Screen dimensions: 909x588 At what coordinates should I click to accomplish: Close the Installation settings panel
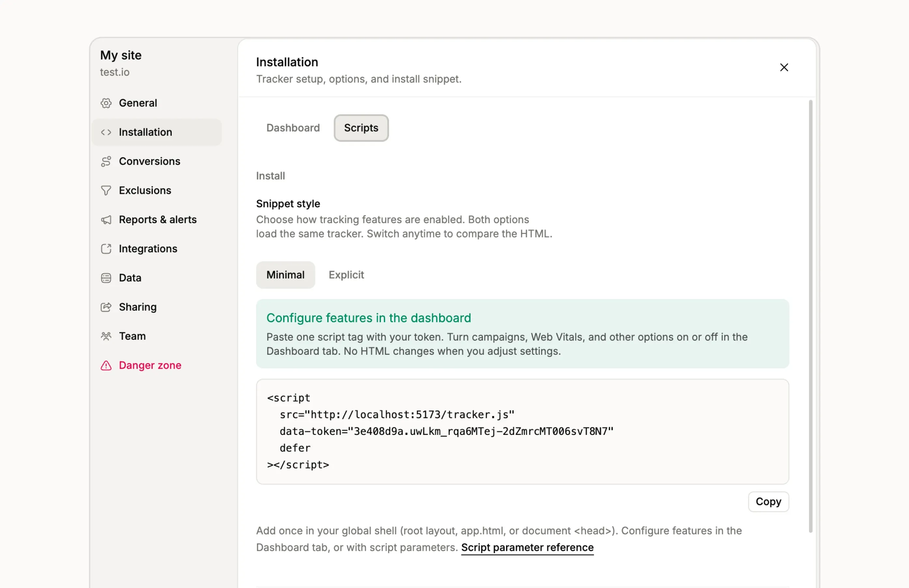coord(784,67)
